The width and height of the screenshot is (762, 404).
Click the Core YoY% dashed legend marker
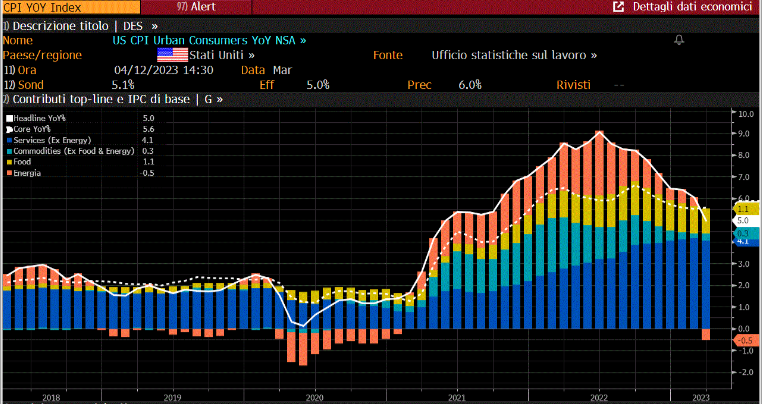click(x=10, y=129)
